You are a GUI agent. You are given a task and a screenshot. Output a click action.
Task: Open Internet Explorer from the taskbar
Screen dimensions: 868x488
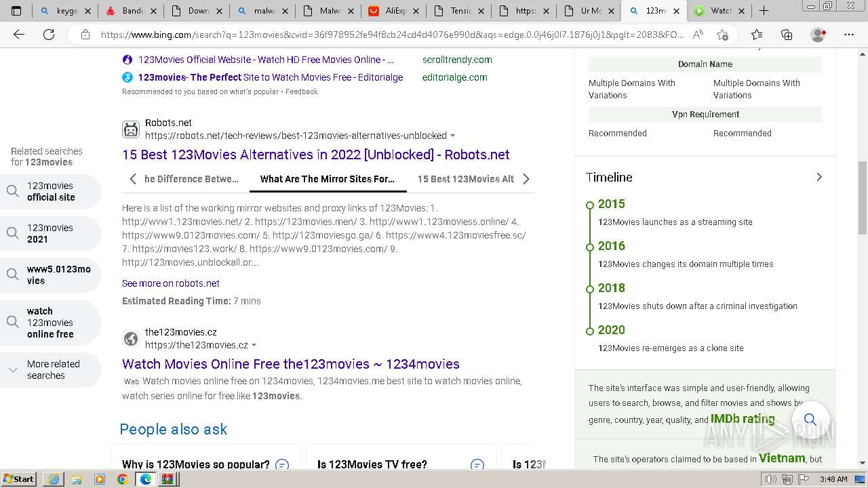(54, 479)
